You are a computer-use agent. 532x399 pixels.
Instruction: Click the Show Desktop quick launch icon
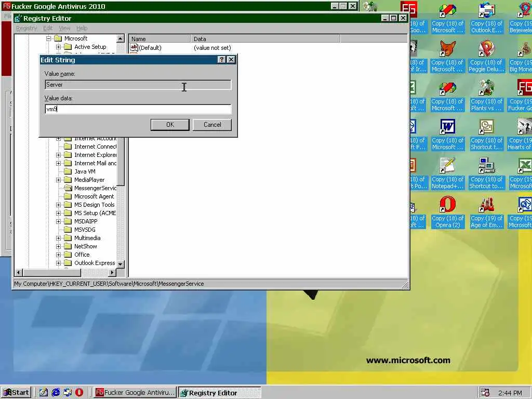tap(44, 393)
